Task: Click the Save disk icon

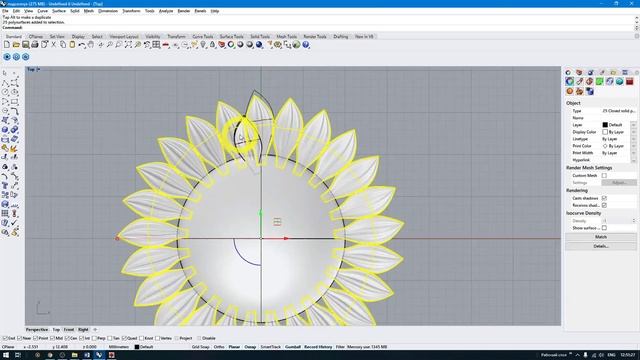Action: [x=26, y=45]
